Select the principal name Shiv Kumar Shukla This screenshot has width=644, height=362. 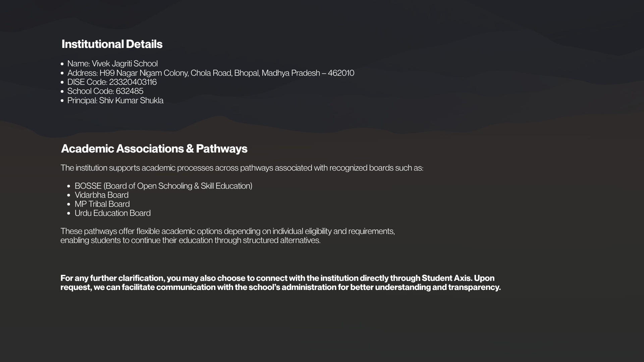[x=131, y=101]
